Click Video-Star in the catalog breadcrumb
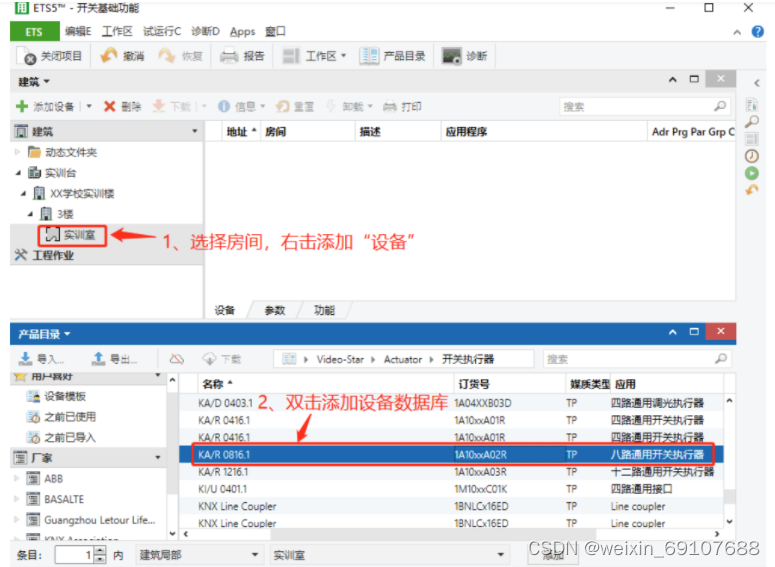This screenshot has width=775, height=567. pyautogui.click(x=340, y=359)
